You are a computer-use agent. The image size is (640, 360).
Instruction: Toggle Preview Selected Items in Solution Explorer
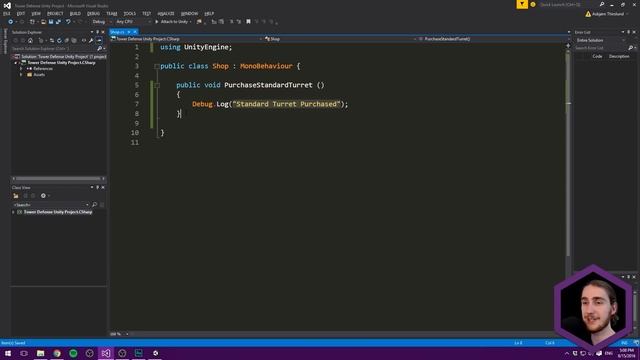coord(99,40)
